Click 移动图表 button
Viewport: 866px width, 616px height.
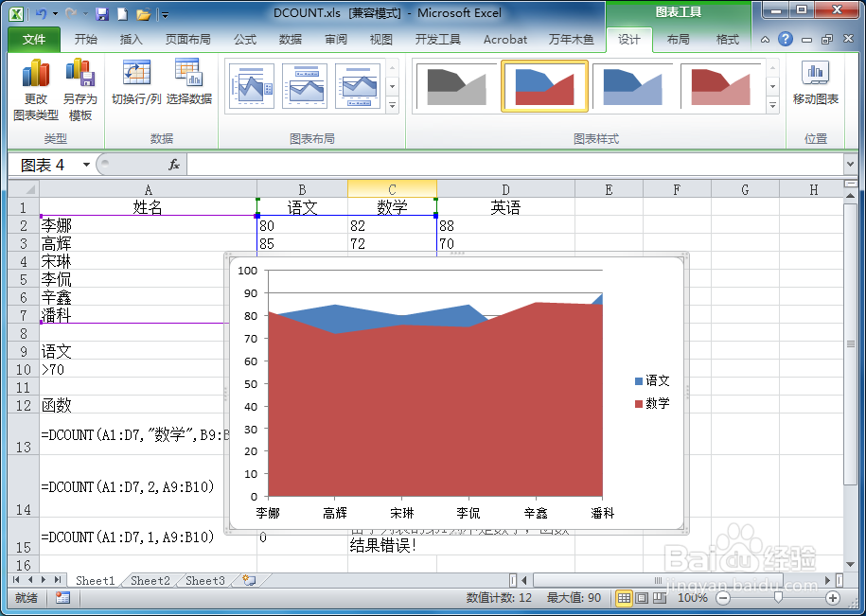pyautogui.click(x=815, y=83)
